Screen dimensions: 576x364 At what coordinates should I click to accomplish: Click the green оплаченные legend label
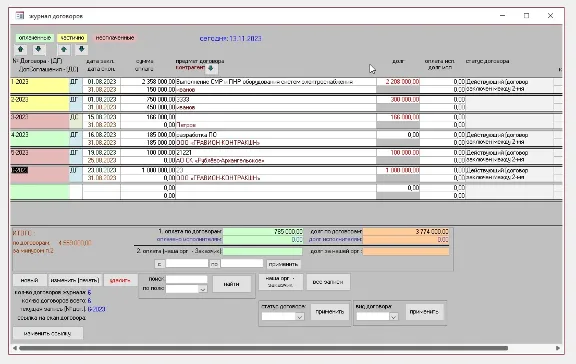tap(35, 38)
